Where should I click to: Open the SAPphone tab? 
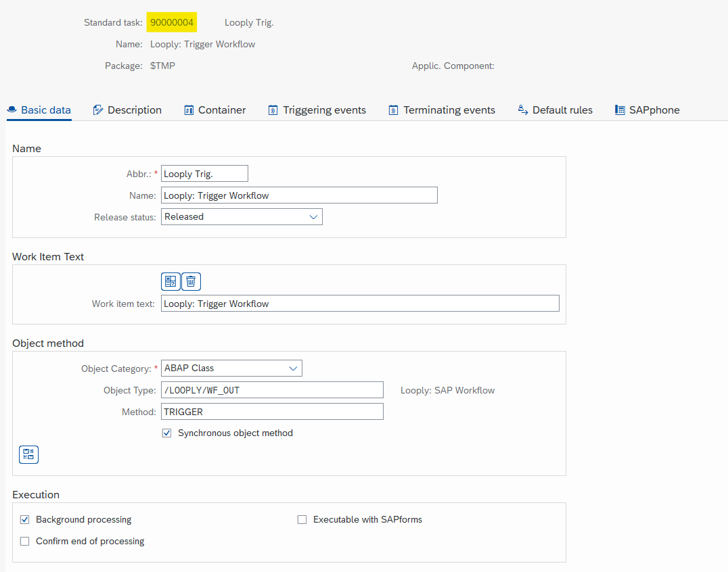point(647,110)
